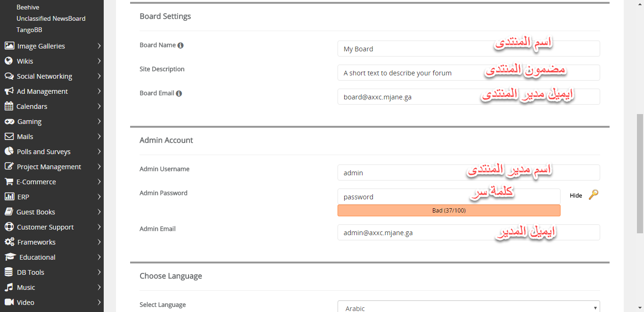644x312 pixels.
Task: Click the Customer Support lifebuoy icon
Action: tap(8, 227)
